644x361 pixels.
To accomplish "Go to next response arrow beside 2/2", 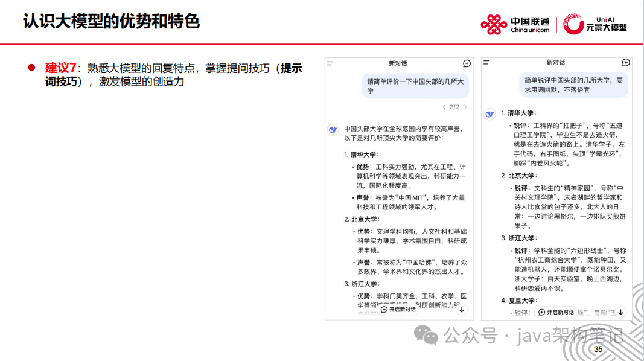I will (465, 107).
